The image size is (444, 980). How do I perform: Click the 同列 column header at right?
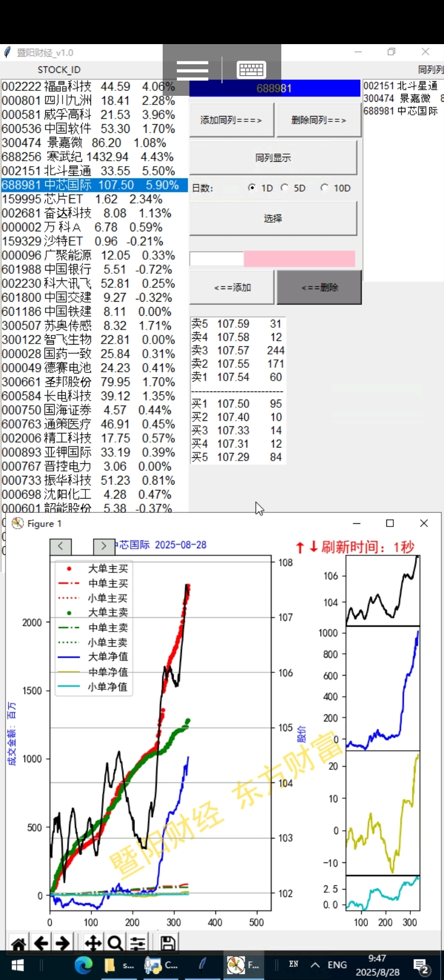point(430,70)
